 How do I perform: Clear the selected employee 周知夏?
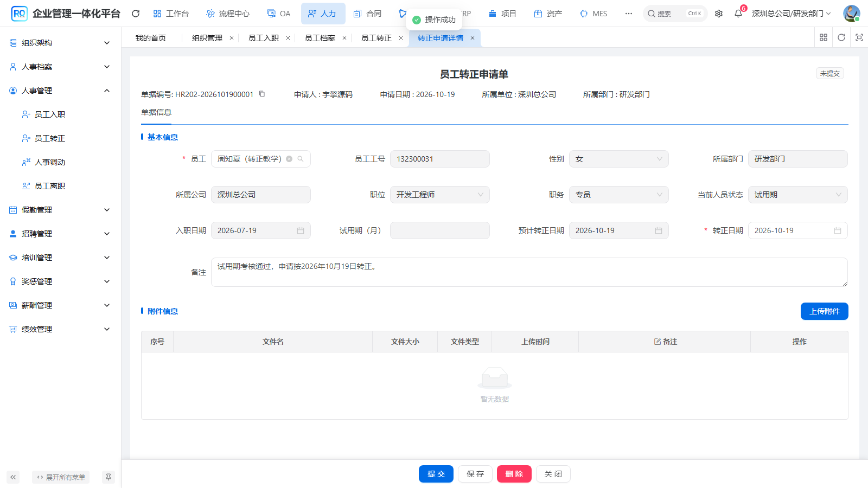[x=289, y=159]
